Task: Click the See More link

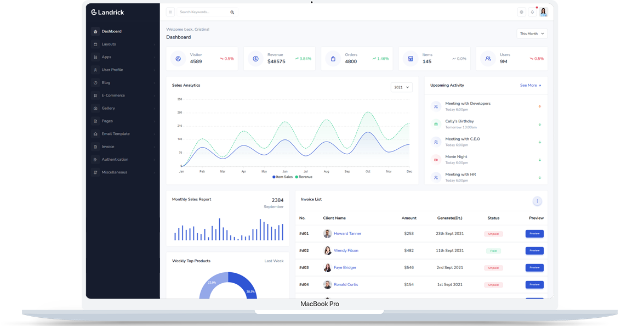Action: (x=530, y=86)
